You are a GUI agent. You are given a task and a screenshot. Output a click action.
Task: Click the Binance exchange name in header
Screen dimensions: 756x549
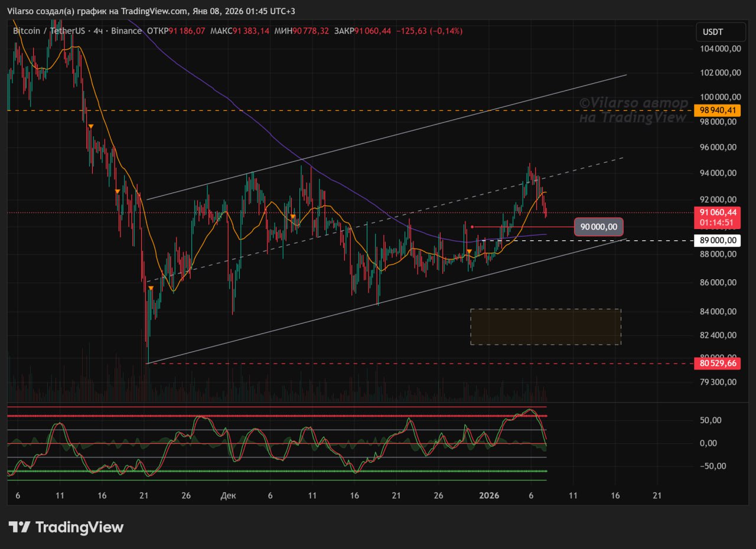tap(126, 31)
